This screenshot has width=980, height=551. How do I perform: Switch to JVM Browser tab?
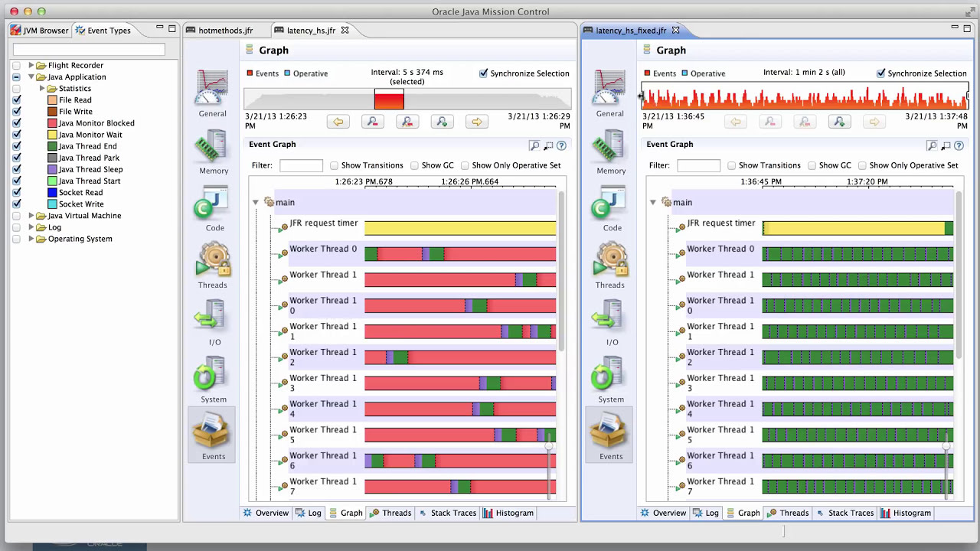[39, 31]
